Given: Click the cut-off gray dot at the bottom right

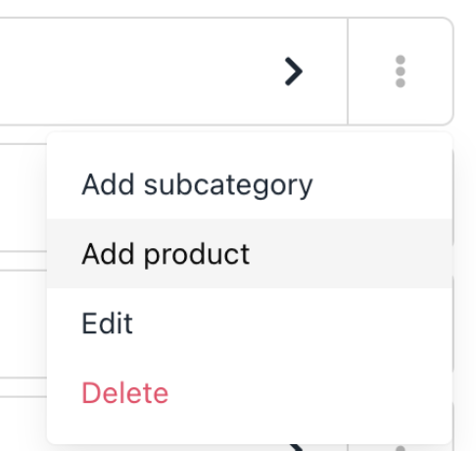Looking at the screenshot, I should (x=401, y=448).
